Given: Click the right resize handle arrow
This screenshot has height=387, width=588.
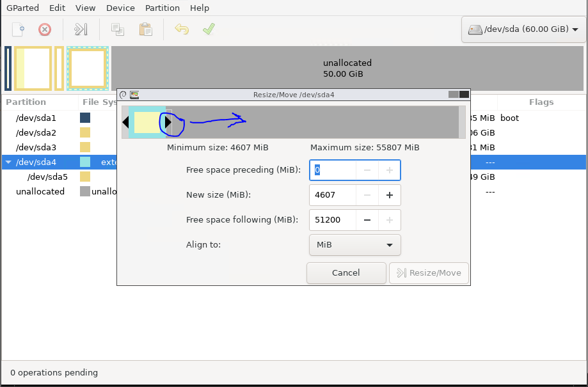Looking at the screenshot, I should coord(168,122).
